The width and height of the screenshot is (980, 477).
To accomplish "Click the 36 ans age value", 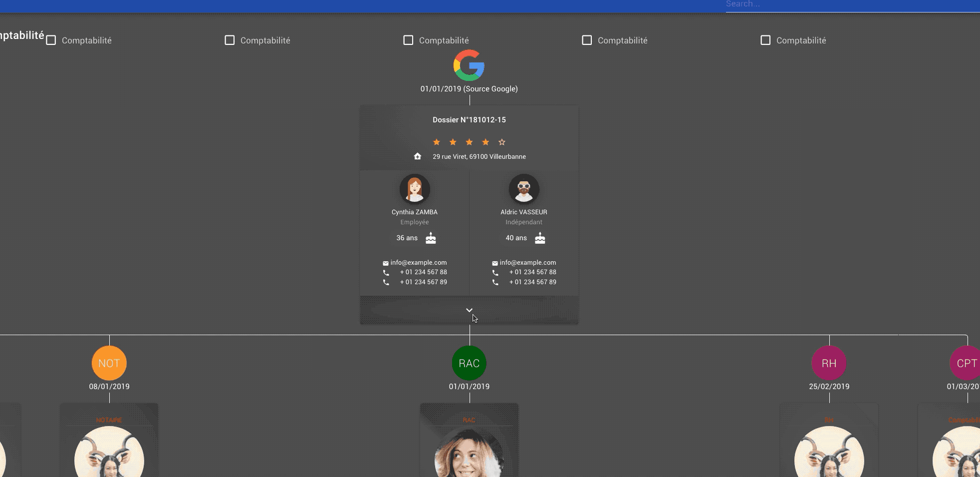I will point(407,238).
